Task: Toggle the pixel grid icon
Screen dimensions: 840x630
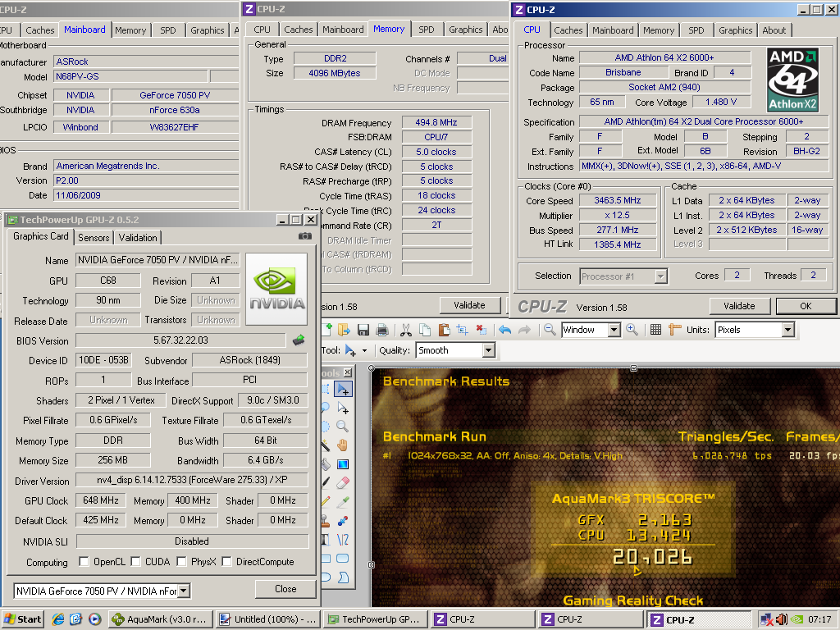Action: [655, 330]
